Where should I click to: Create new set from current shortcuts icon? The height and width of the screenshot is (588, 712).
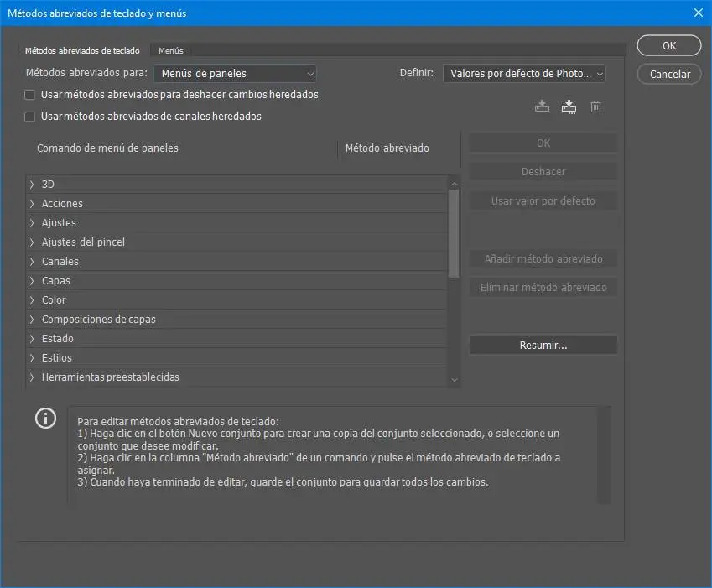569,107
